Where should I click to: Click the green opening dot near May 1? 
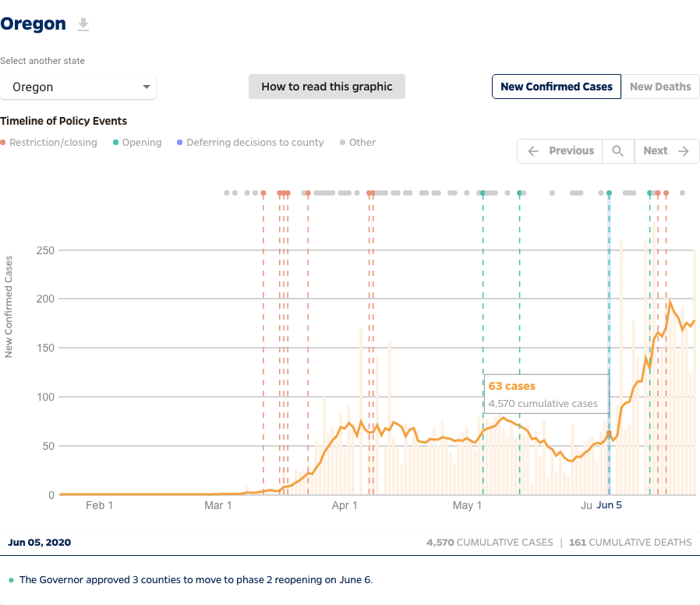coord(483,193)
